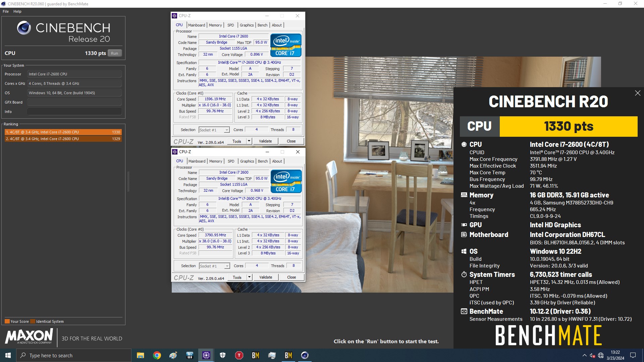Click the Run button next to CPU score
The image size is (644, 362).
coord(114,53)
